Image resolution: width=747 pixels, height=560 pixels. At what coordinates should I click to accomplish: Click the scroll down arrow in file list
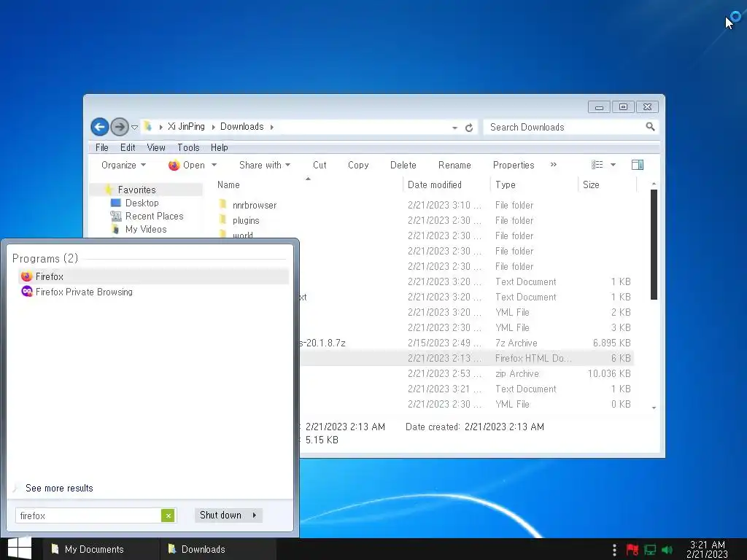point(654,408)
